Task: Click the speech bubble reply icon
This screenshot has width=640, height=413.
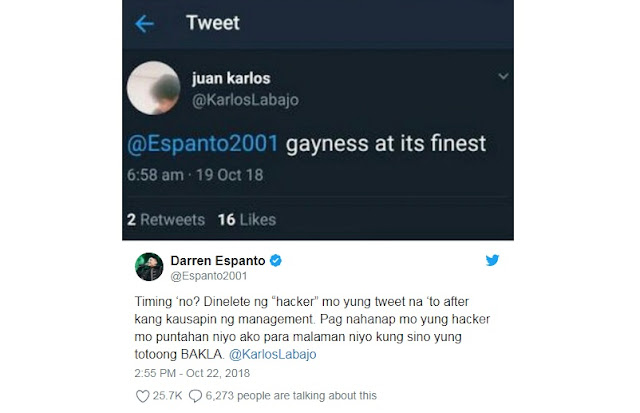Action: point(195,396)
